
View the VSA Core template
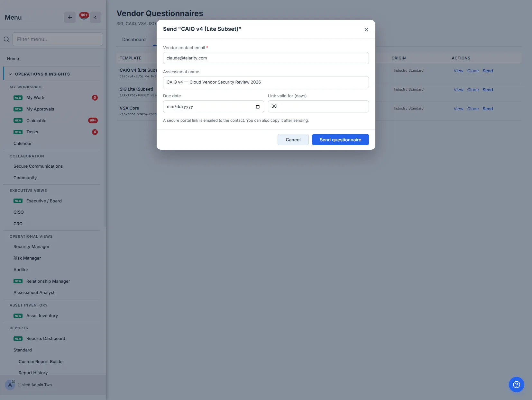pyautogui.click(x=458, y=109)
